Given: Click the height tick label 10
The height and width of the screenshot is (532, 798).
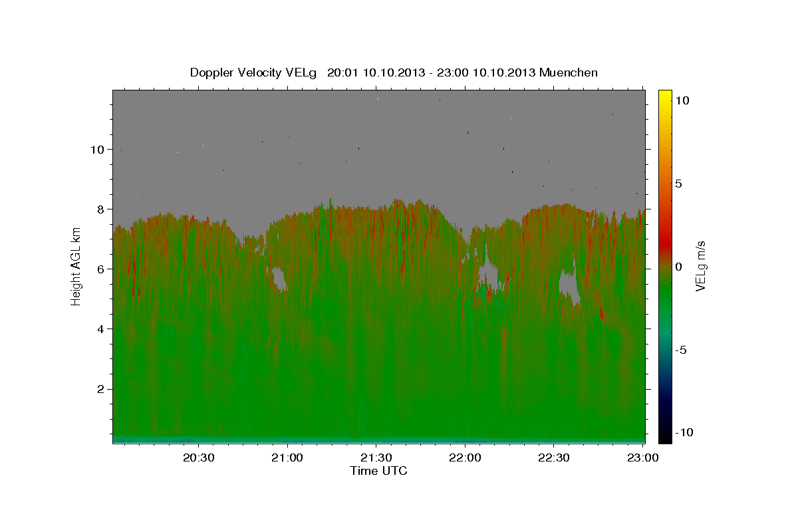Looking at the screenshot, I should [98, 150].
